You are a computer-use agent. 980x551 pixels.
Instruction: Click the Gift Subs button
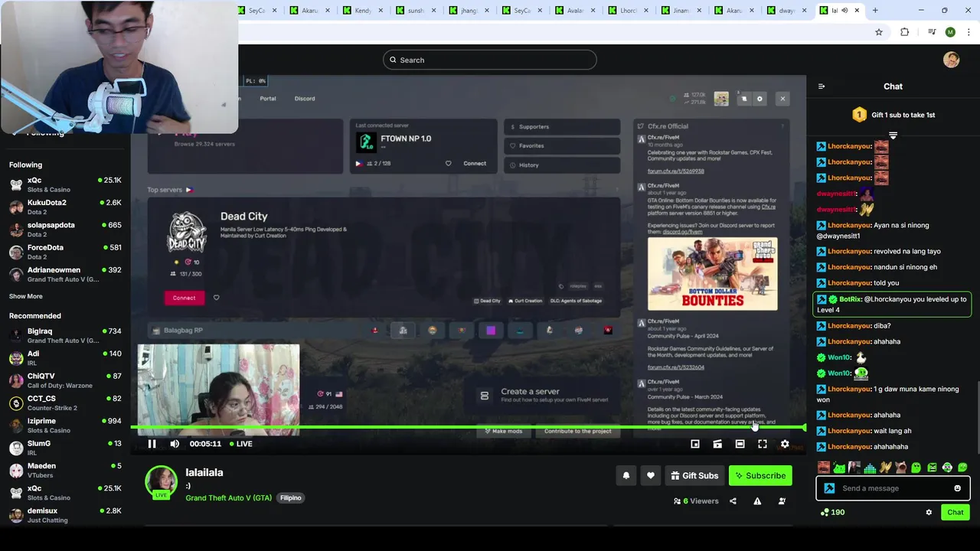(694, 475)
